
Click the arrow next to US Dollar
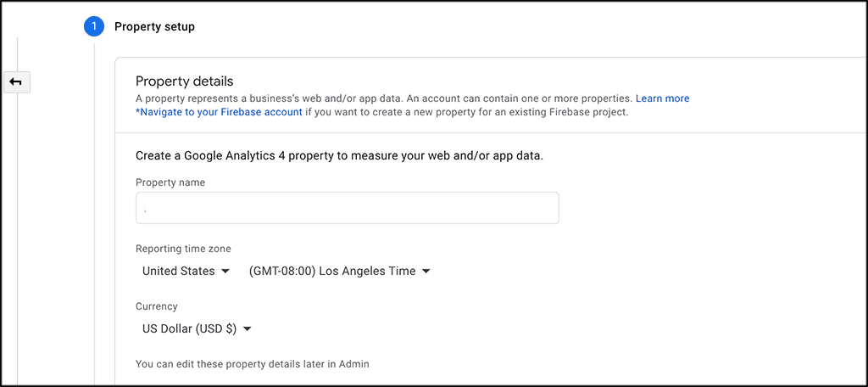coord(248,329)
